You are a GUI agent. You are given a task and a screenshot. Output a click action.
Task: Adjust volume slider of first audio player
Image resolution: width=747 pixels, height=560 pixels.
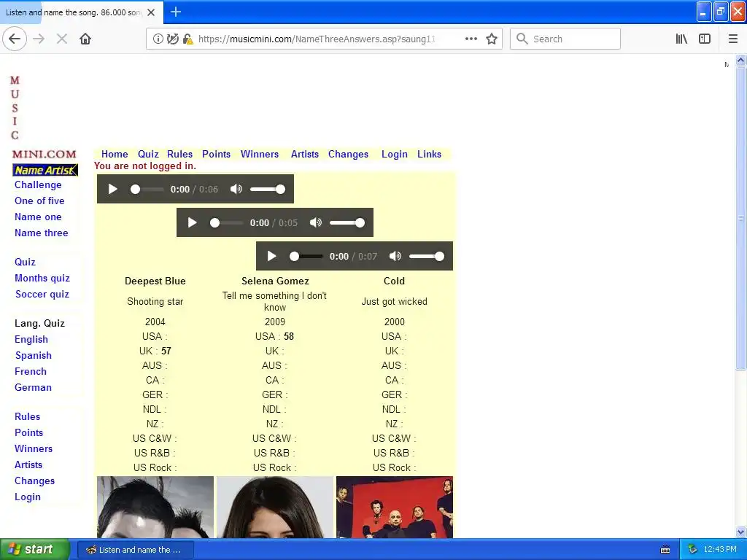tap(268, 189)
